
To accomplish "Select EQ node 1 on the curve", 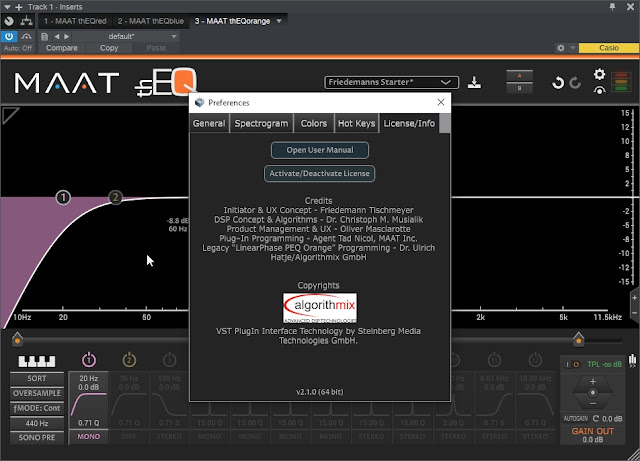I will click(x=63, y=198).
